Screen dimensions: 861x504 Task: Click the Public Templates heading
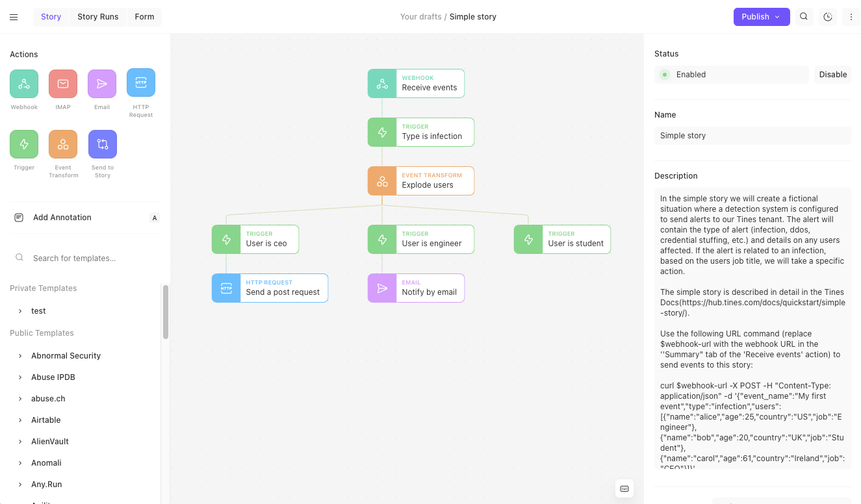[x=42, y=333]
